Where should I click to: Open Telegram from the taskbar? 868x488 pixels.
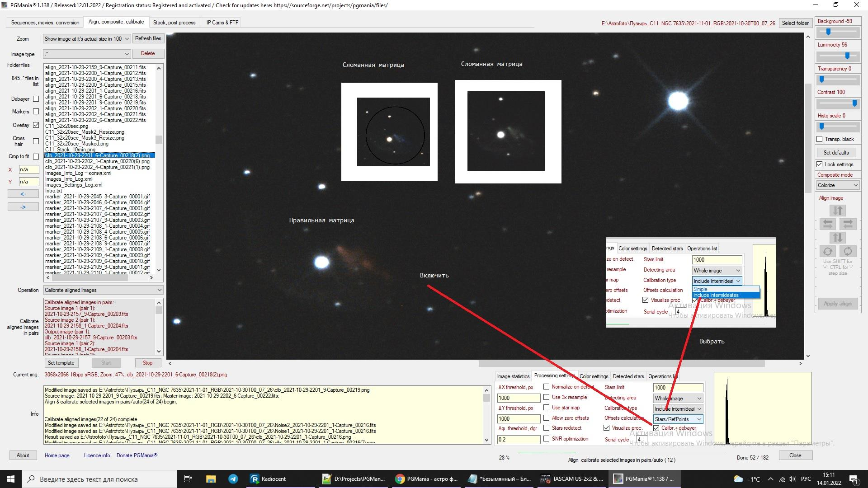click(x=233, y=479)
